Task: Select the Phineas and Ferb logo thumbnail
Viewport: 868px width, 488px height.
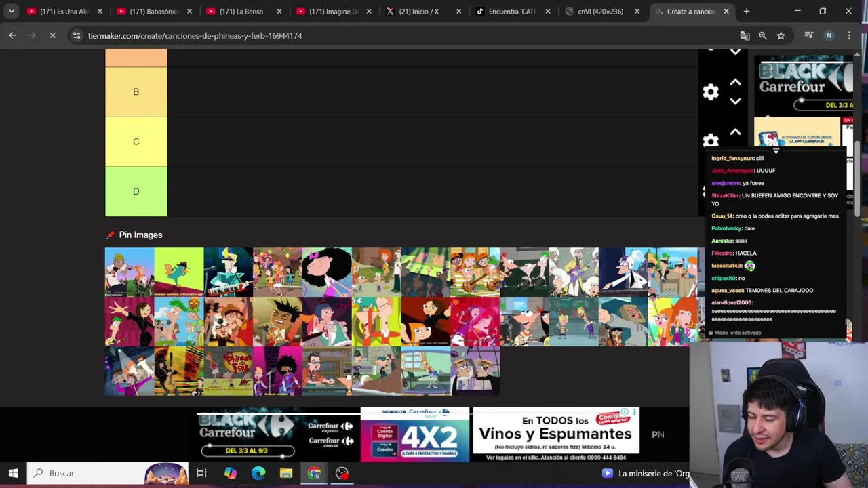Action: (228, 371)
